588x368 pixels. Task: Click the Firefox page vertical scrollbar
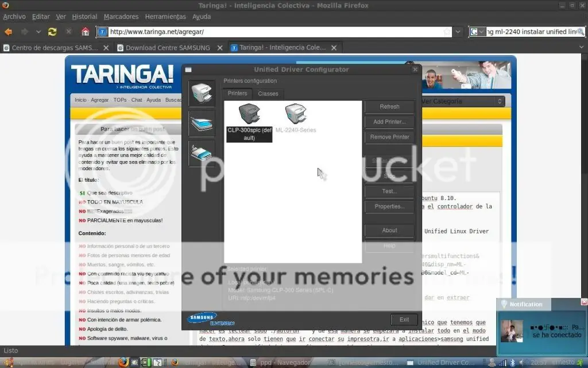585,199
